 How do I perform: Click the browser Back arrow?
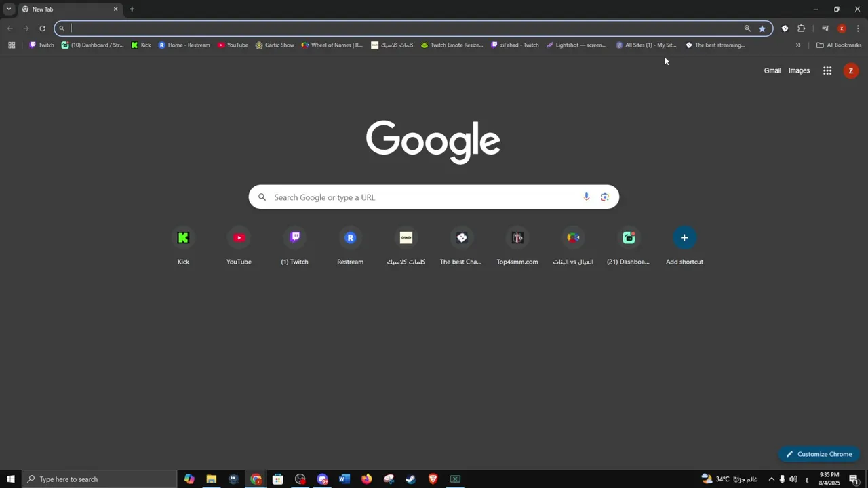pos(9,28)
